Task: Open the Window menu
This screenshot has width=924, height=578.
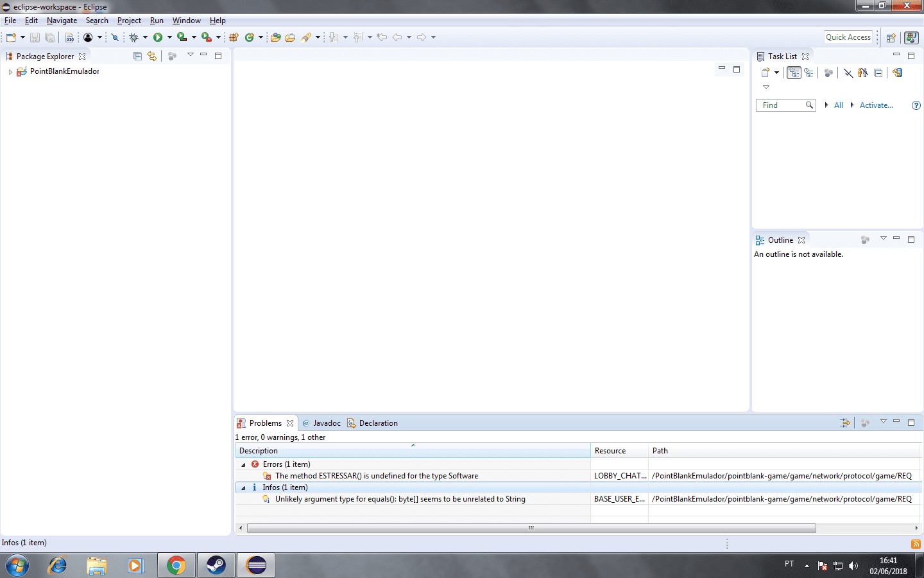Action: [186, 21]
